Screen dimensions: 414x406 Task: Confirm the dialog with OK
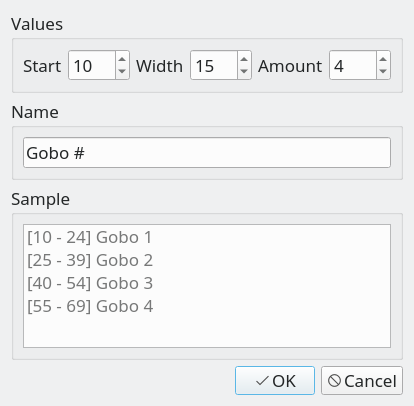point(275,381)
